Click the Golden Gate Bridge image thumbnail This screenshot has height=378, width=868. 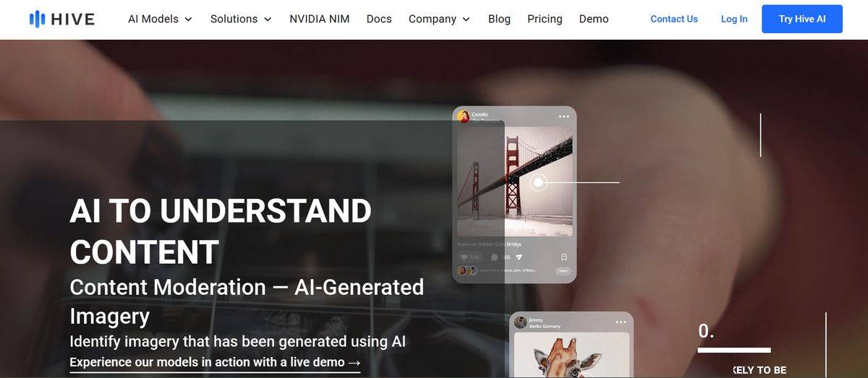514,181
